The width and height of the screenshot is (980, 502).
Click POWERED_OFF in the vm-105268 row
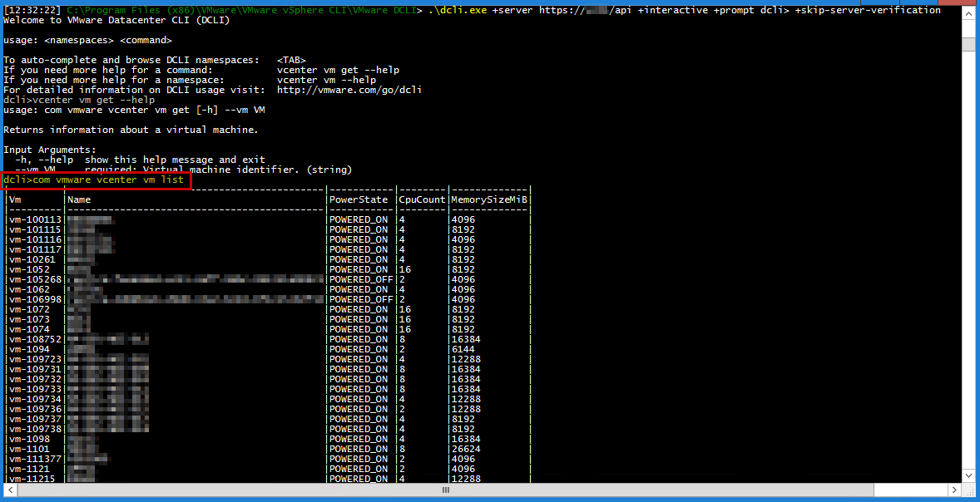[360, 280]
